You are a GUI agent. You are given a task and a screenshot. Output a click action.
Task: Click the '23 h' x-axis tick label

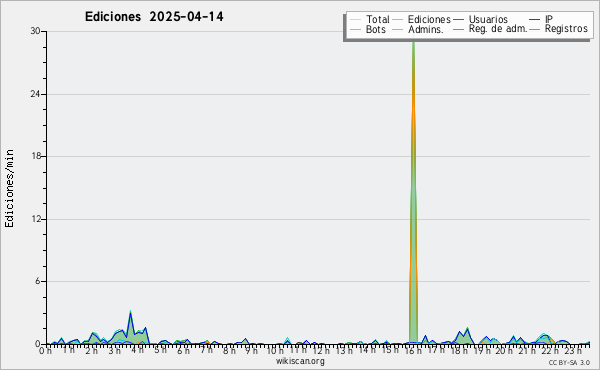(x=573, y=350)
